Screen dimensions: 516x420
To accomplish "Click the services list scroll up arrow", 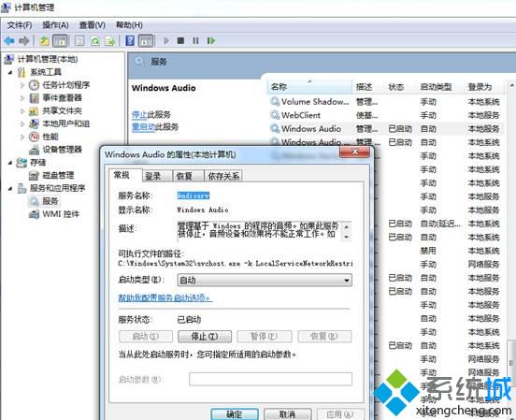I will pyautogui.click(x=511, y=86).
